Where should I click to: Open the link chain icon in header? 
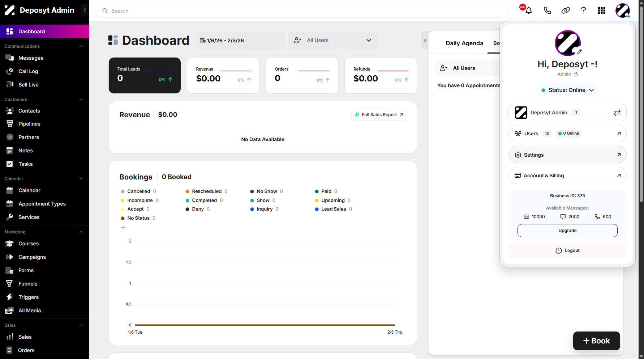[x=566, y=10]
